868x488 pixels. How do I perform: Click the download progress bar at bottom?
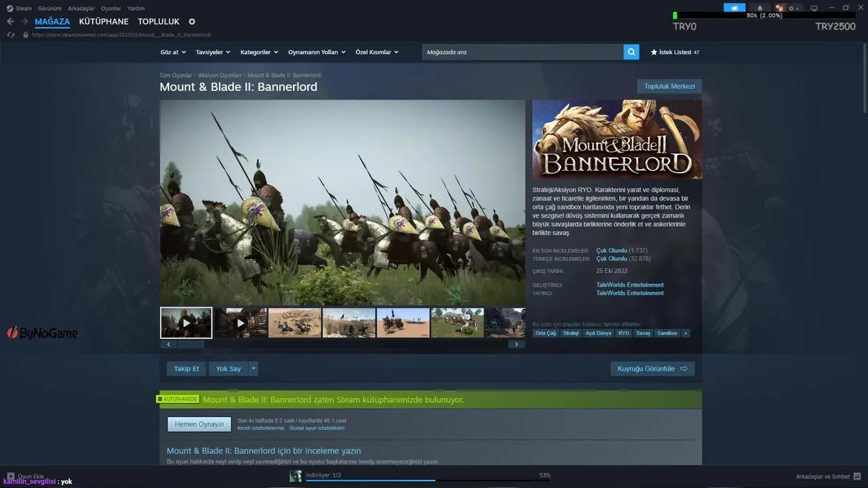coord(428,481)
